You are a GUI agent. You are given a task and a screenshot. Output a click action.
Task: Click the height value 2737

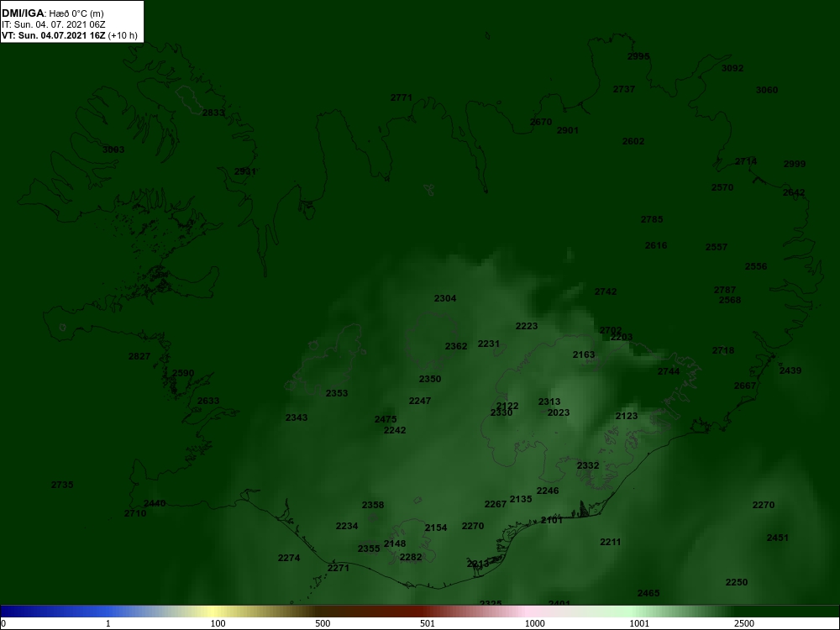624,90
